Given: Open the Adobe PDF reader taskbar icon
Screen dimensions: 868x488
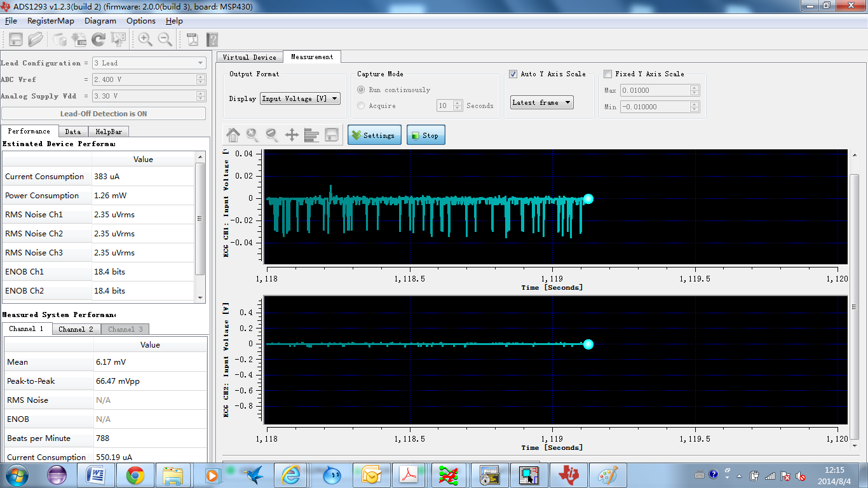Looking at the screenshot, I should 409,475.
